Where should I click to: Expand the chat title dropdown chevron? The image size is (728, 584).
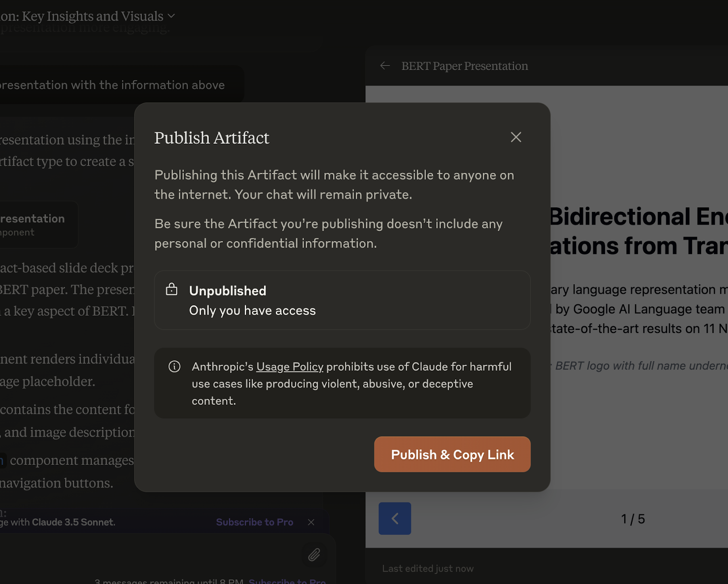click(x=172, y=16)
